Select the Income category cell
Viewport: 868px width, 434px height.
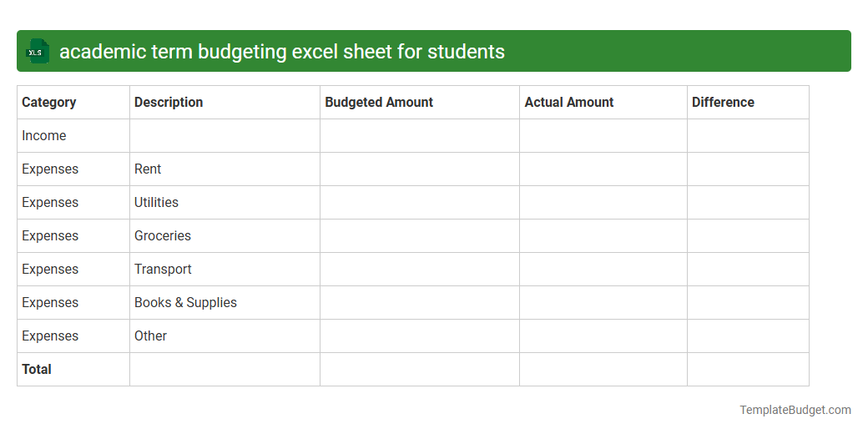pyautogui.click(x=73, y=135)
